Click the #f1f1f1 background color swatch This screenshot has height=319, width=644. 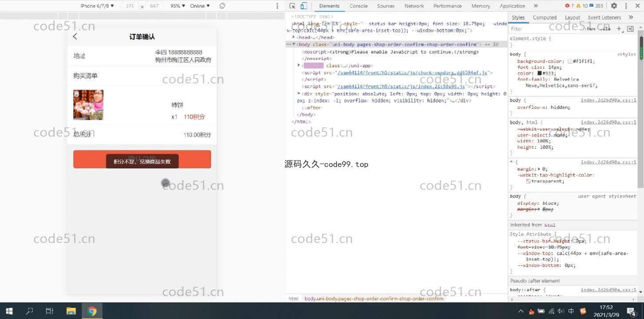[x=569, y=62]
